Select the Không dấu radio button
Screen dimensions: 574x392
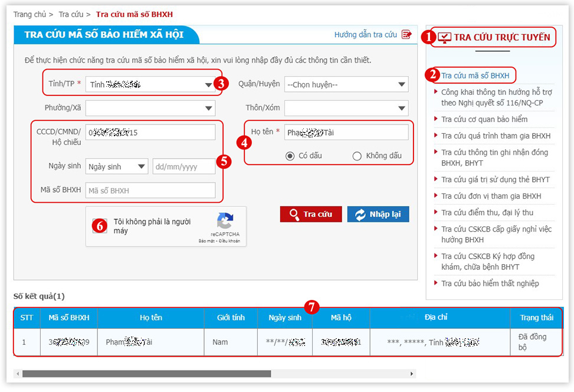[356, 156]
